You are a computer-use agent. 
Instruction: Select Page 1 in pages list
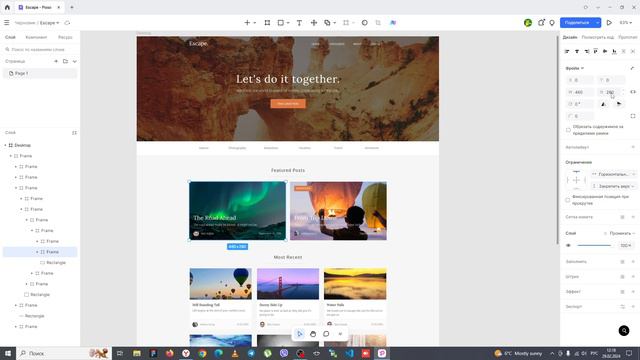click(x=40, y=73)
